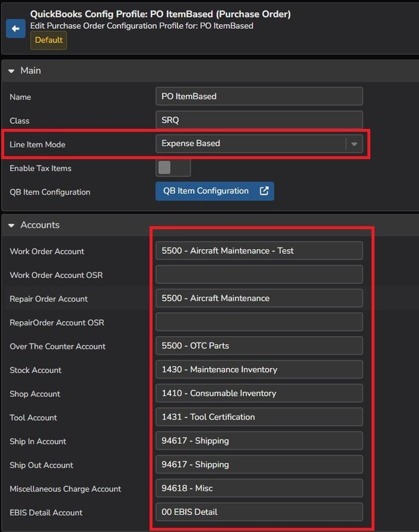Collapse the Accounts section
This screenshot has width=419, height=532.
point(11,225)
